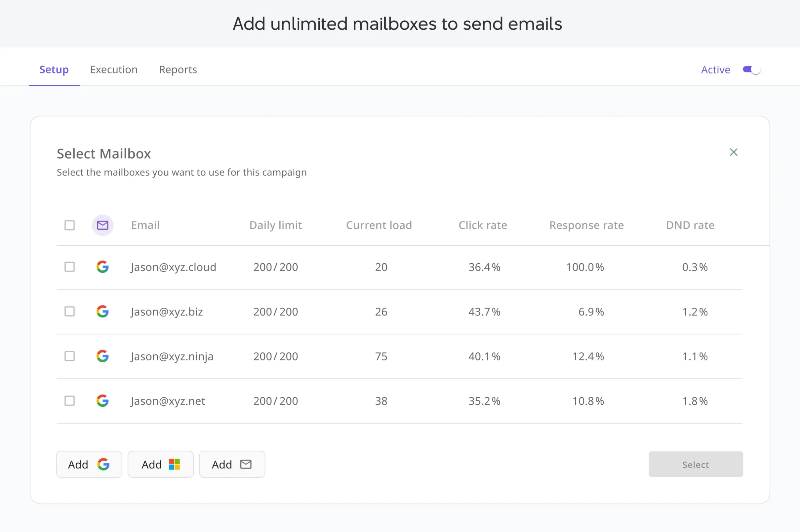Check the Jason@xyz.ninja mailbox checkbox

69,356
